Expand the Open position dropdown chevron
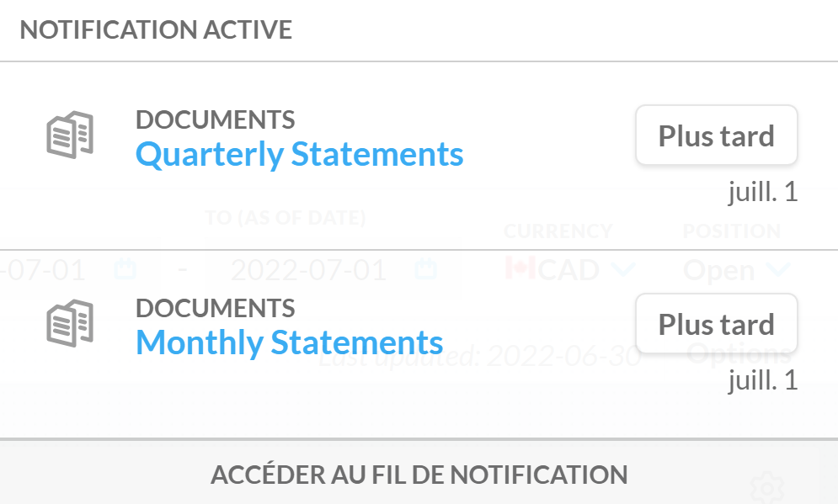 pyautogui.click(x=780, y=269)
